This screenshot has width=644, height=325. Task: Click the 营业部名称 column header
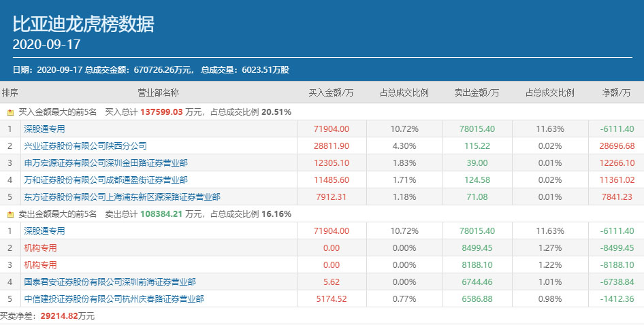coord(158,92)
